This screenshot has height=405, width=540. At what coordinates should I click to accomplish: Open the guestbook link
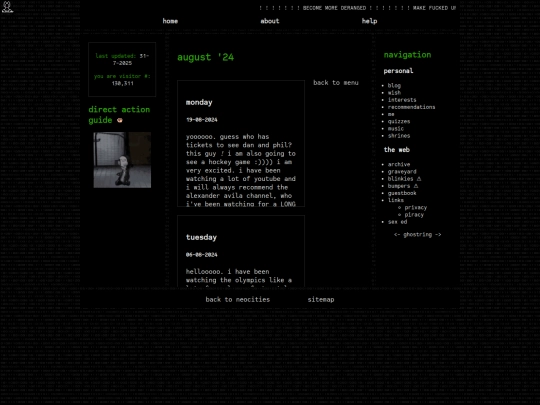(402, 193)
